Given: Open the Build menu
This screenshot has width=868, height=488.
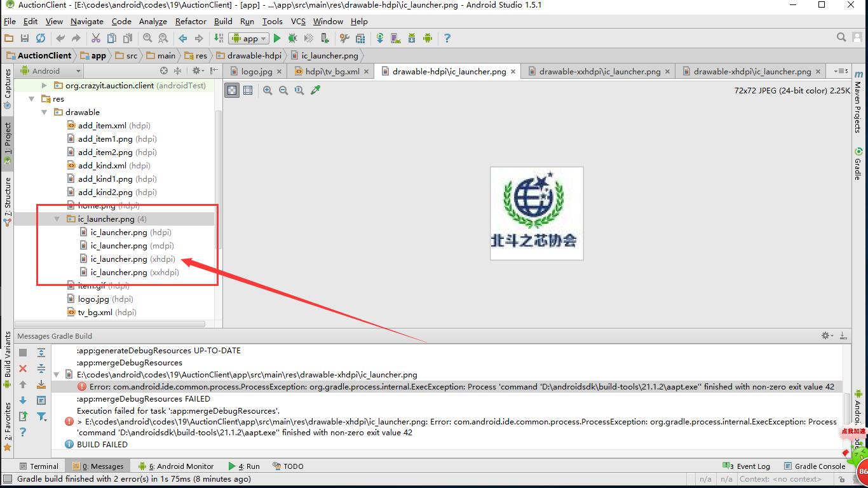Looking at the screenshot, I should (223, 21).
